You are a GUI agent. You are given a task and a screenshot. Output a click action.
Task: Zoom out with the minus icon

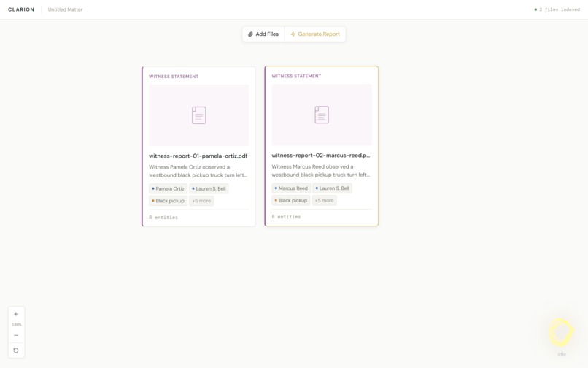point(16,335)
